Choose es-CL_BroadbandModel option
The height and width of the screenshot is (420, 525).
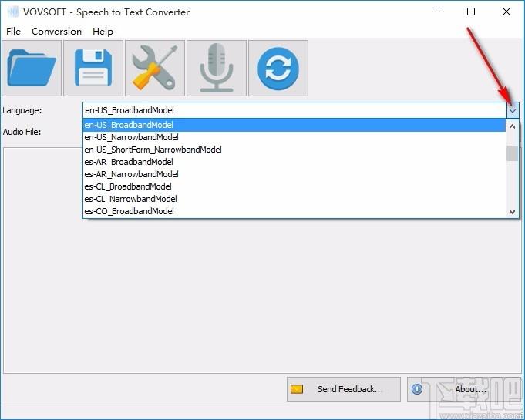click(294, 186)
